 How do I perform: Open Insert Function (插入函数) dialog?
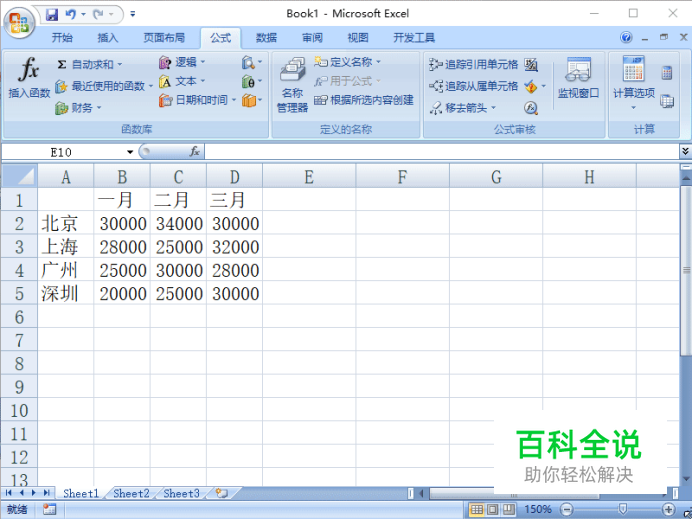click(29, 78)
